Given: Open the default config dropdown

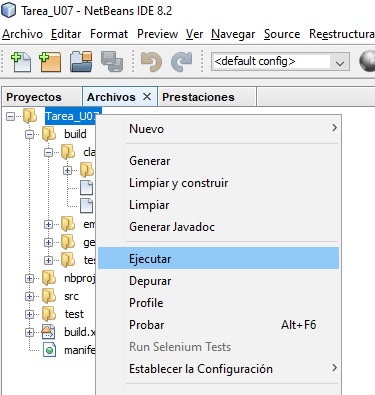Looking at the screenshot, I should pyautogui.click(x=340, y=62).
